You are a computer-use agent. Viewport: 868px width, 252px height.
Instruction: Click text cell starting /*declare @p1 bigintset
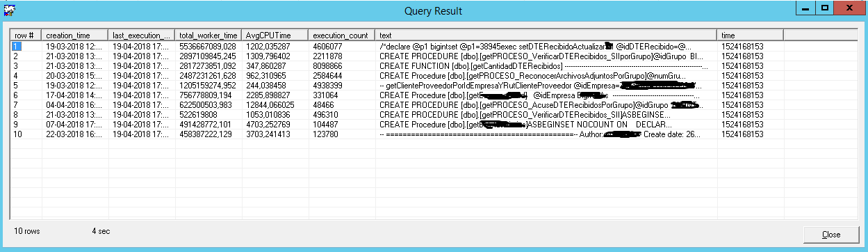click(546, 46)
